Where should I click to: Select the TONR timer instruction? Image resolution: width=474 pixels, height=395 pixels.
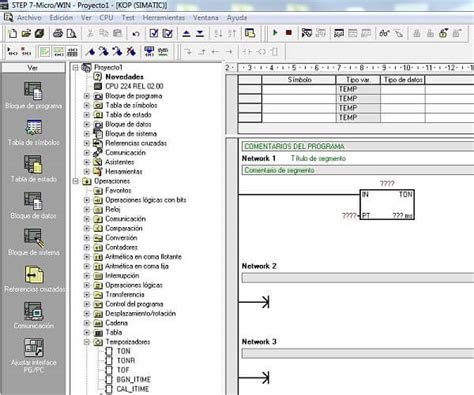pyautogui.click(x=126, y=361)
